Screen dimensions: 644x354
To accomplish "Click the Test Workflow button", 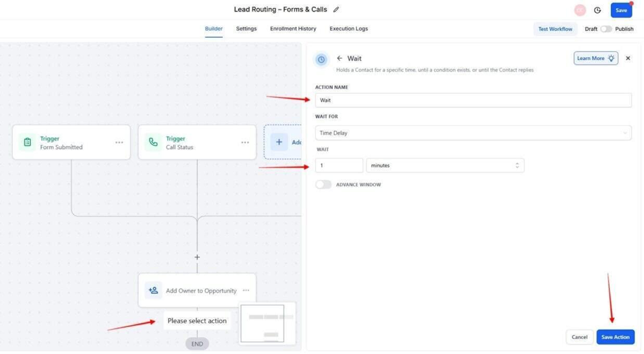I will point(555,29).
